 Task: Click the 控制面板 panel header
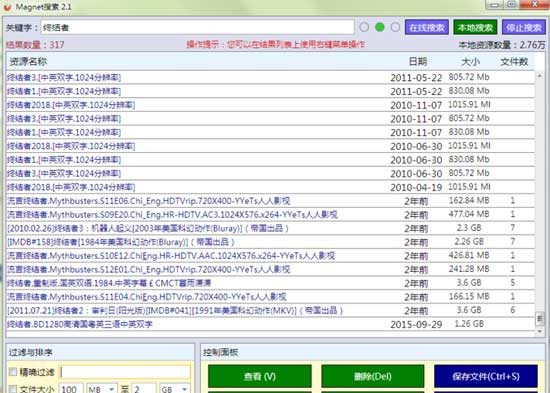coord(221,352)
